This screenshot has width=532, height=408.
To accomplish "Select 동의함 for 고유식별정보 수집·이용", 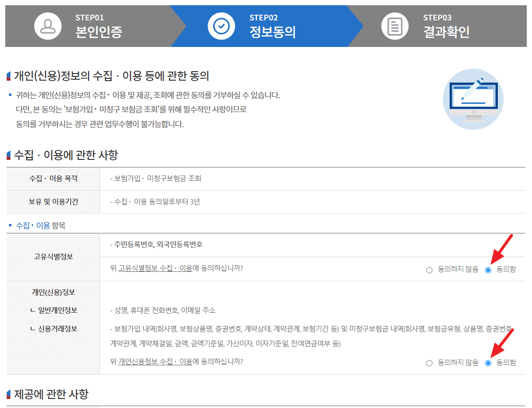I will tap(488, 270).
